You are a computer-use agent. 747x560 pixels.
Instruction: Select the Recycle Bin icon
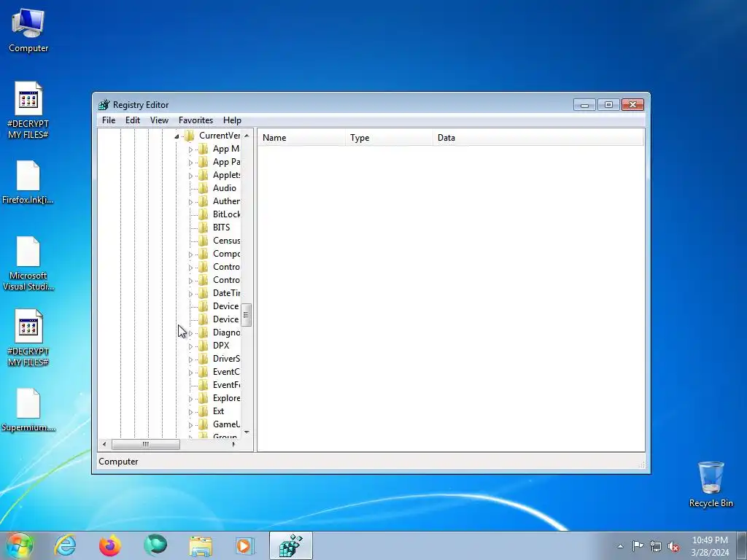pos(711,484)
